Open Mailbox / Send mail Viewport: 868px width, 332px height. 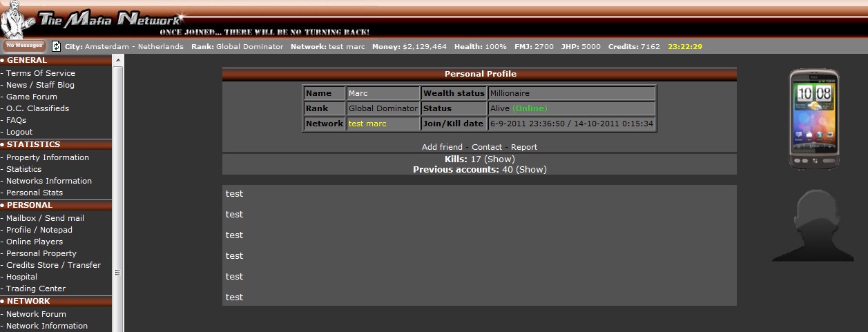(46, 218)
